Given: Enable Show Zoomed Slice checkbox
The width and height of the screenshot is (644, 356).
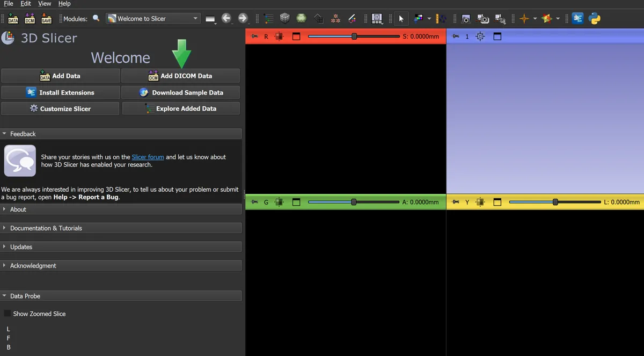Looking at the screenshot, I should point(7,314).
